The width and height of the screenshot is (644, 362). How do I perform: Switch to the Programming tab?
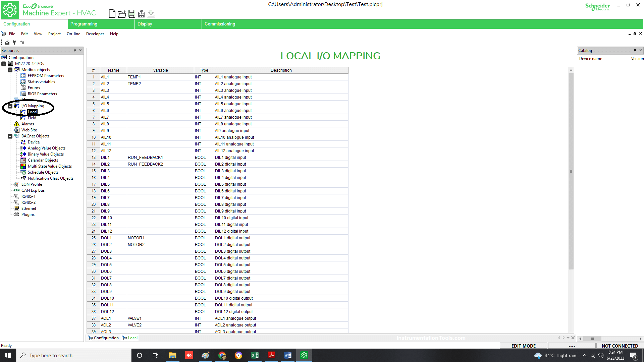pos(101,24)
